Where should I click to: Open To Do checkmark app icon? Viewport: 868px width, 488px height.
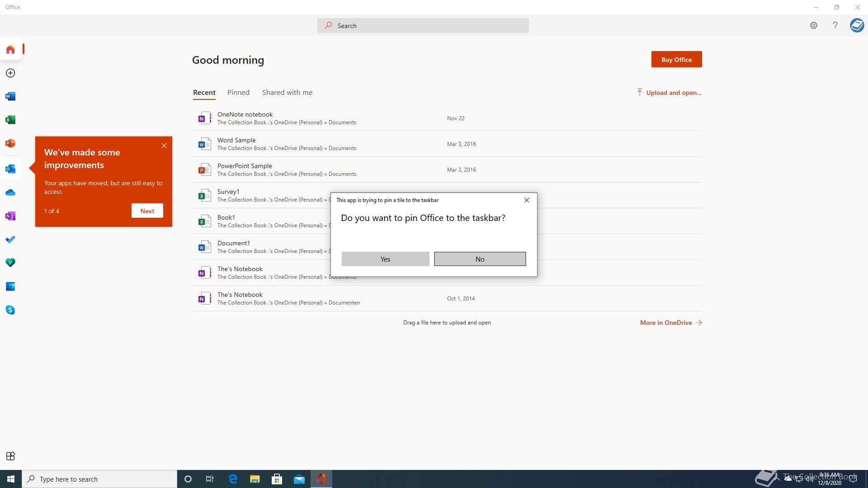[x=10, y=239]
